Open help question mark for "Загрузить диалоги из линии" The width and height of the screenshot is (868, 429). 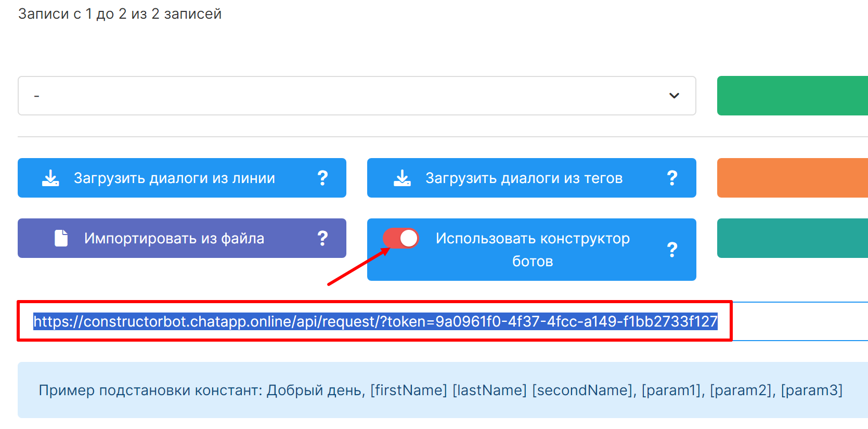322,178
